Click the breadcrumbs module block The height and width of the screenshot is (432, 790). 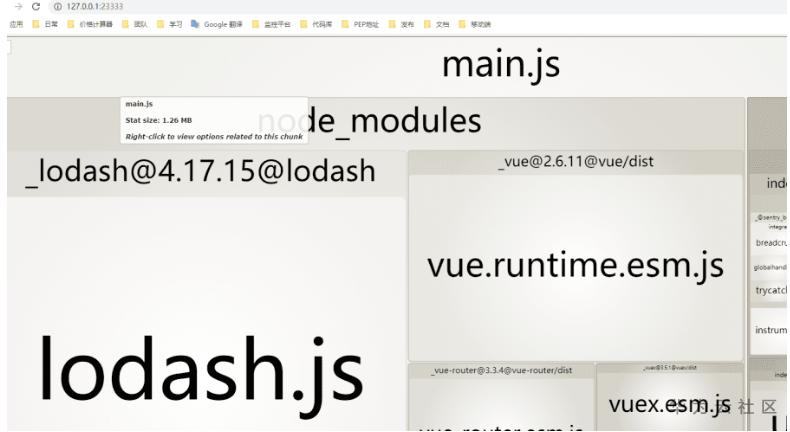(770, 243)
